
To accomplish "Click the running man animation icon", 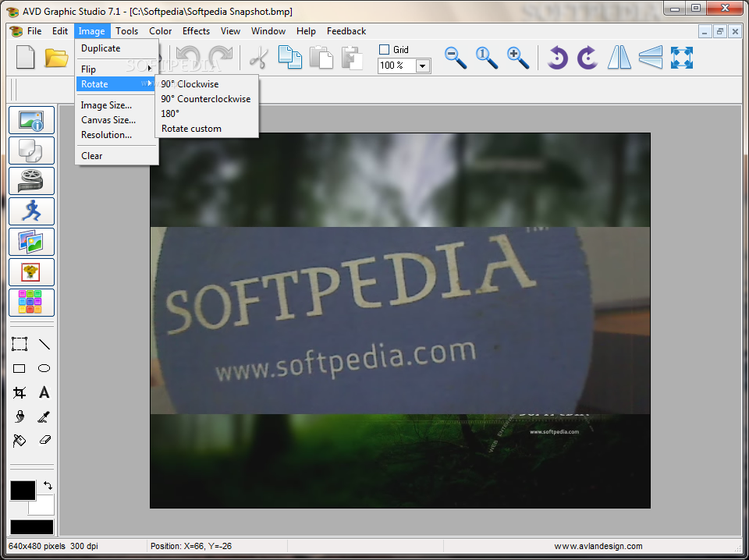I will click(31, 211).
